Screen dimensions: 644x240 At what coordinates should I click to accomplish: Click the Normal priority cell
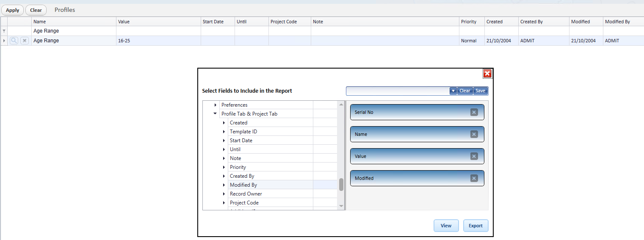[x=472, y=41]
